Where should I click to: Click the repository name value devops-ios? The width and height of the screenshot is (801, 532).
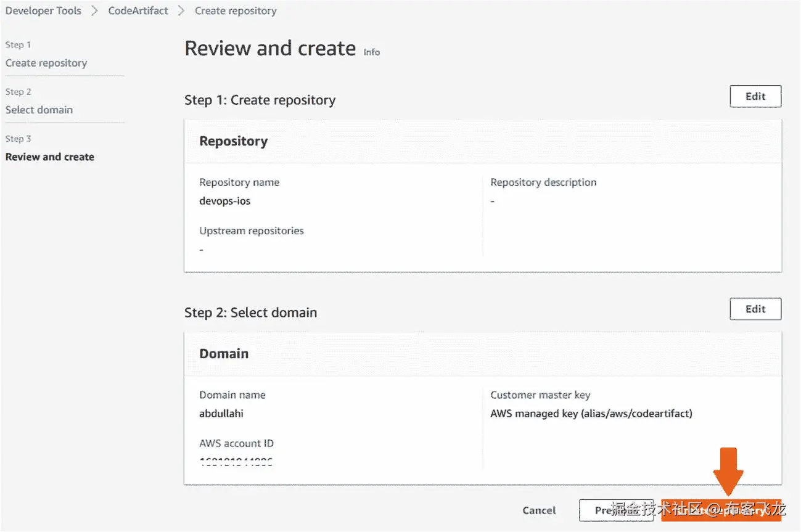(x=224, y=201)
